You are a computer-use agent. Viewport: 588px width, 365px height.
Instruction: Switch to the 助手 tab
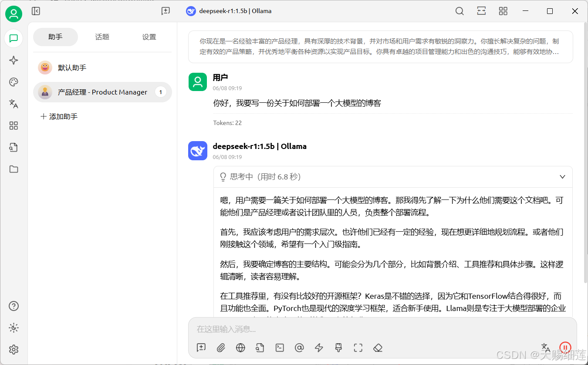[x=55, y=37]
